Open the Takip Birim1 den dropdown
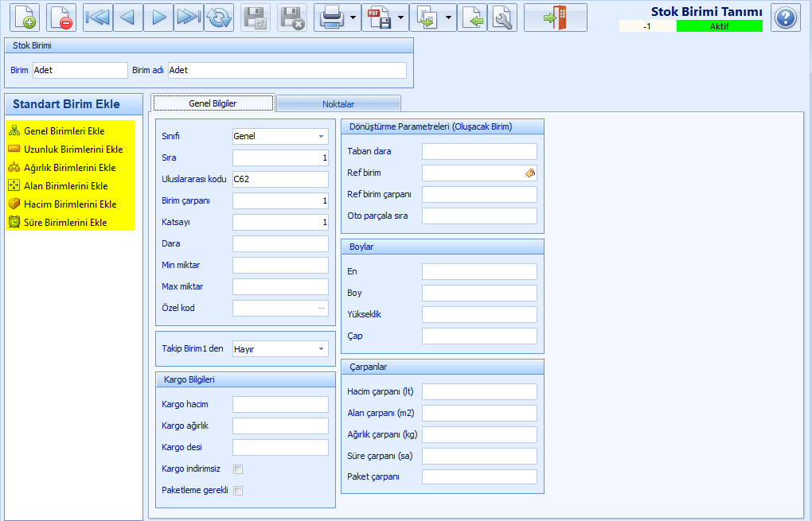 (x=321, y=349)
